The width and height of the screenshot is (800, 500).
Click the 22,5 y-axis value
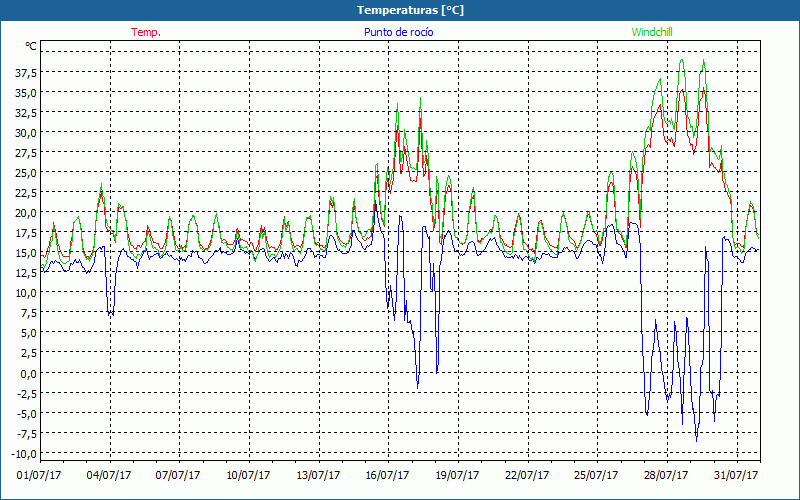pos(26,193)
